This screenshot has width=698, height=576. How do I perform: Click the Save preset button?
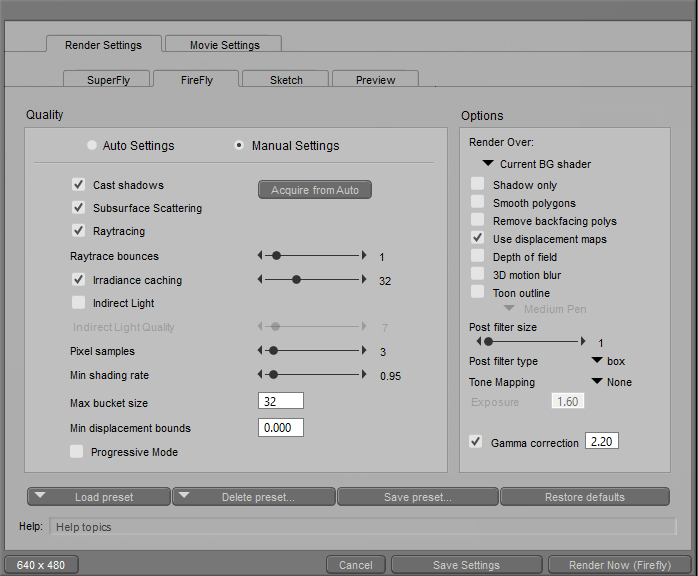(418, 497)
